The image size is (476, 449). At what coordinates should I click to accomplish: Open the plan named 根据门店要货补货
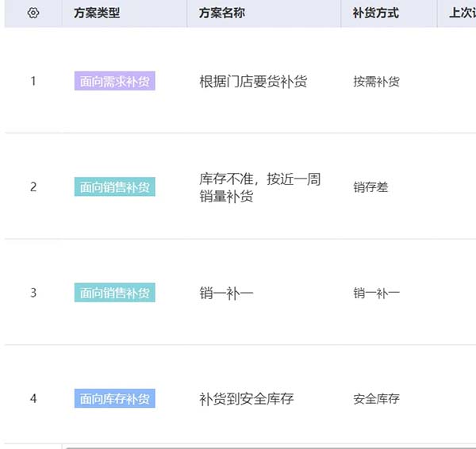tap(253, 82)
